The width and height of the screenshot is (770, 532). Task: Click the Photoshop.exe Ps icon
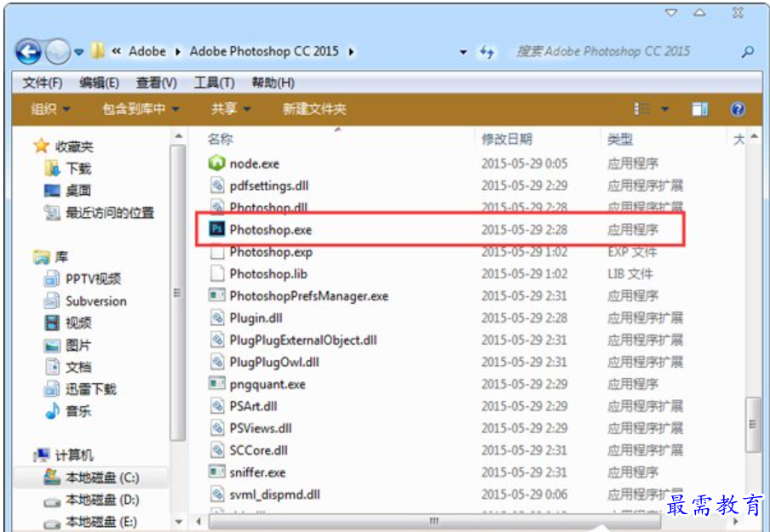pyautogui.click(x=216, y=229)
